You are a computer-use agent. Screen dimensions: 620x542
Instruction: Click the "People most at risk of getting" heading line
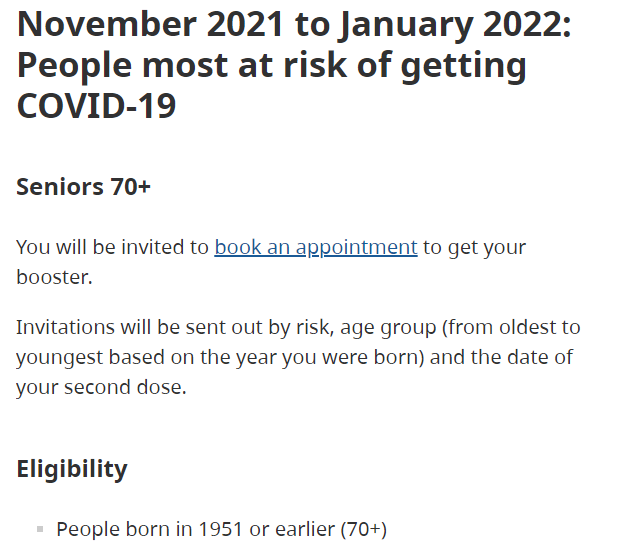point(272,66)
